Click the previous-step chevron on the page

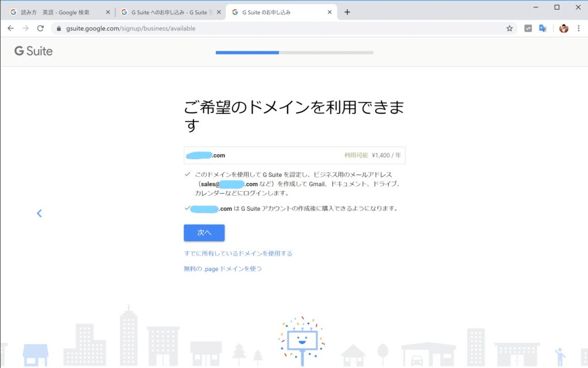[x=39, y=213]
